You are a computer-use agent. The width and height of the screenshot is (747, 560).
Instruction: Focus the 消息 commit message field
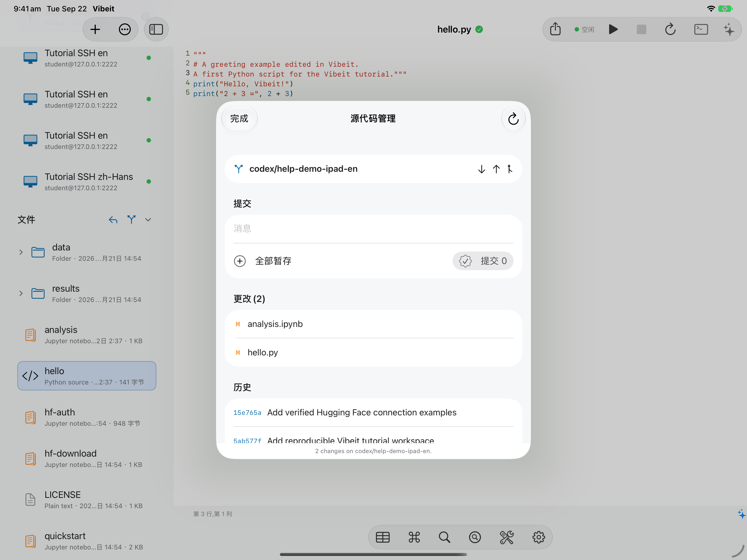(373, 228)
